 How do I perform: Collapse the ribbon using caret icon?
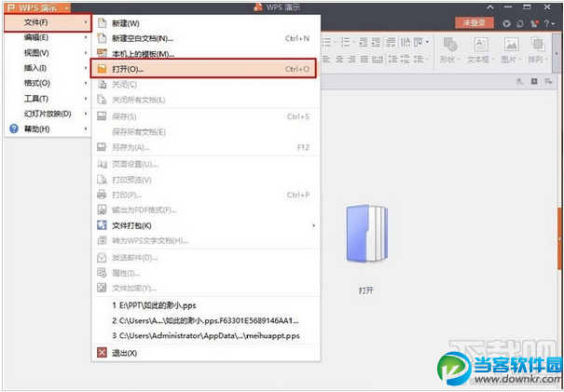point(490,7)
